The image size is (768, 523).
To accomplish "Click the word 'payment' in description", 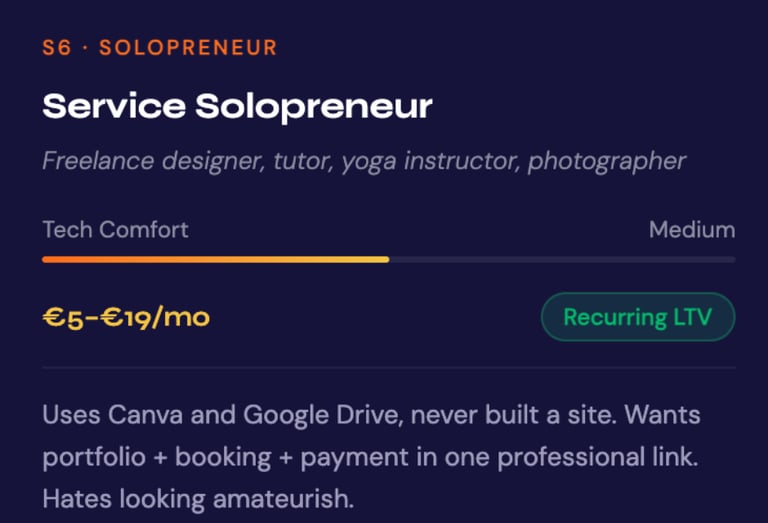I will [354, 458].
